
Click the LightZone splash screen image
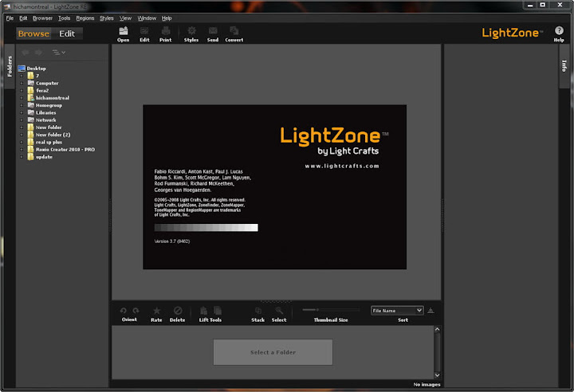click(274, 187)
